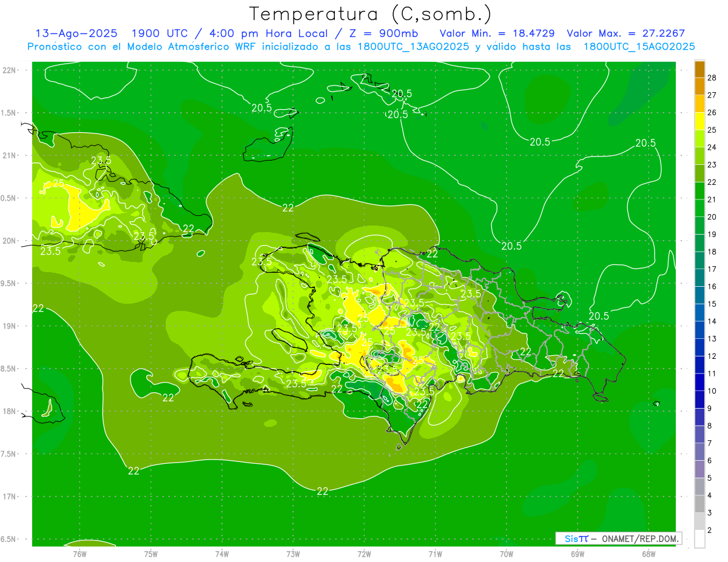Click the '69W' longitude axis label

coord(578,554)
